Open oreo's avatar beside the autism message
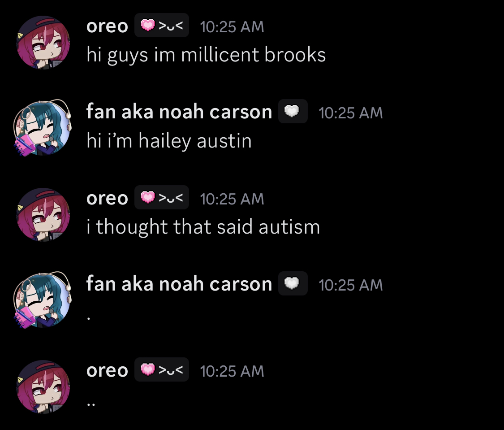This screenshot has height=430, width=504. tap(43, 214)
